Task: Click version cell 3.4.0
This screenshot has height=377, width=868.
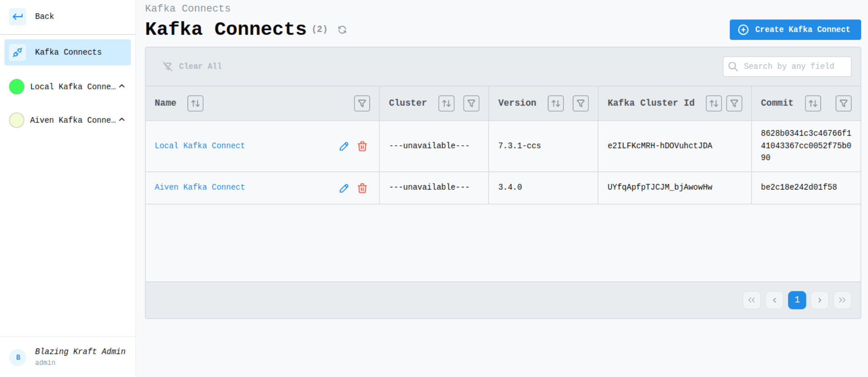Action: point(510,187)
